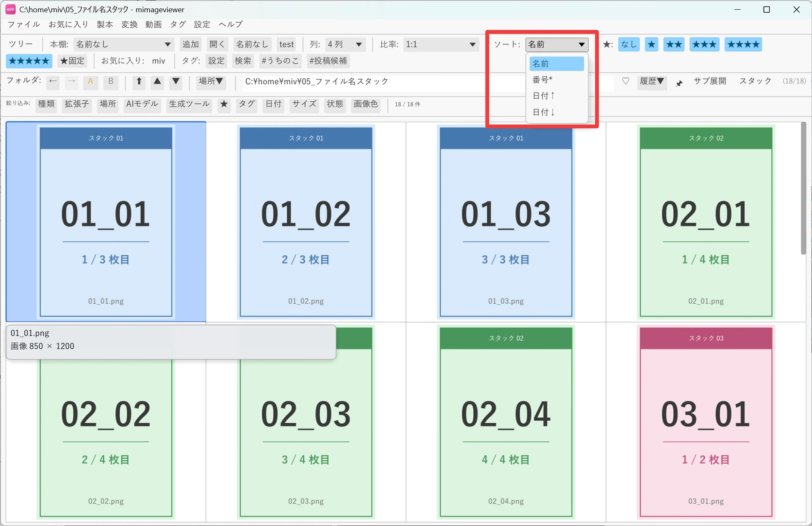Filter by 状態 status
The image size is (812, 526).
click(x=335, y=104)
